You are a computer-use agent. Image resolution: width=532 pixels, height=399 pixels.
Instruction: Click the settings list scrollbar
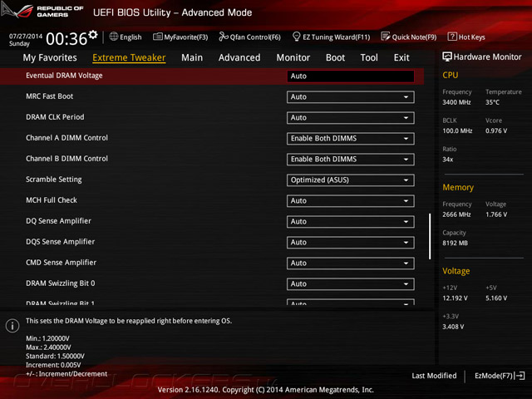430,236
